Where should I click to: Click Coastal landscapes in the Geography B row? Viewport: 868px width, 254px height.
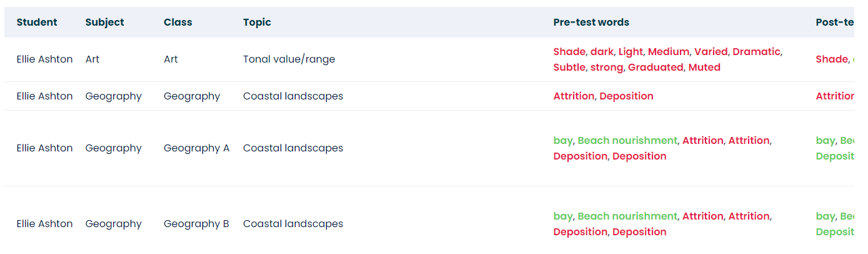coord(292,224)
